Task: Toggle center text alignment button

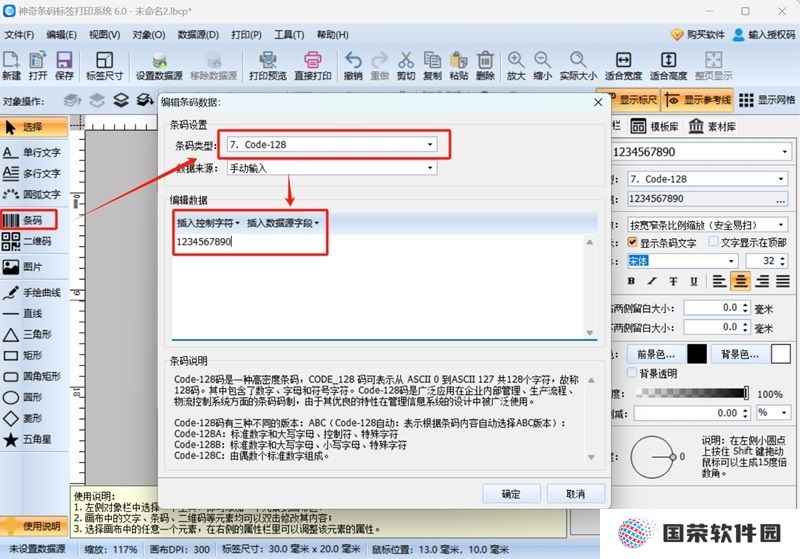Action: pos(740,281)
